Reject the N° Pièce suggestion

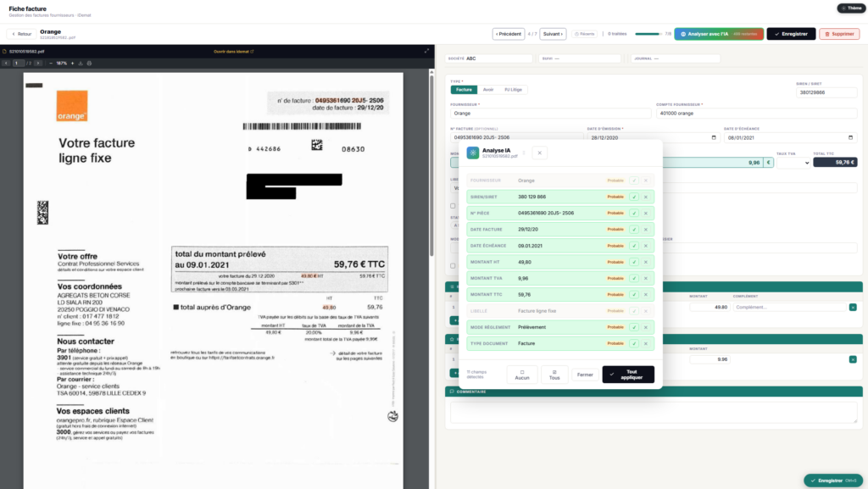pos(645,213)
